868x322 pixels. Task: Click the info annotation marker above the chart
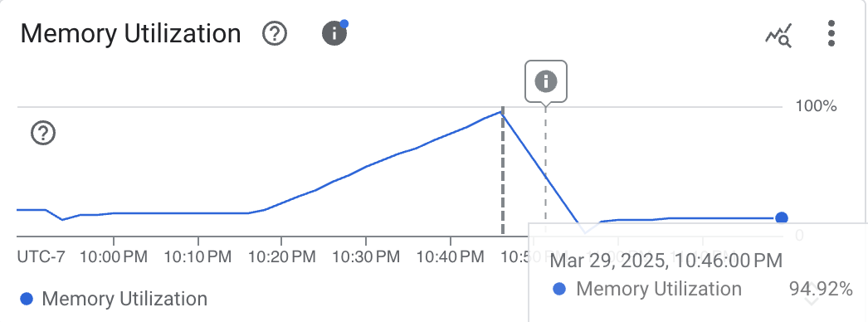546,81
